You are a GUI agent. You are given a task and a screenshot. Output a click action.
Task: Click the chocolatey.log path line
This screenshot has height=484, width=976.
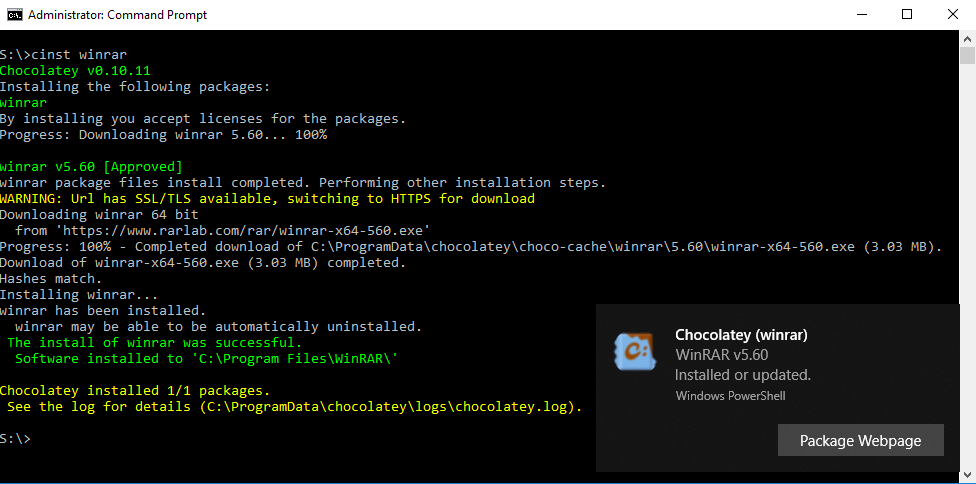[294, 407]
